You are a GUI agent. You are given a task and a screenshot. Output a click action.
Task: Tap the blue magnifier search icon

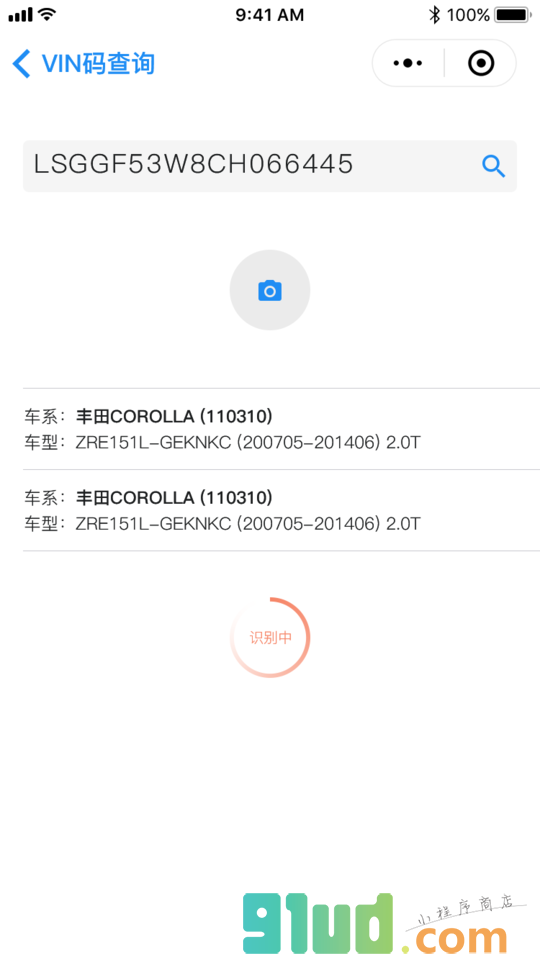pyautogui.click(x=493, y=166)
